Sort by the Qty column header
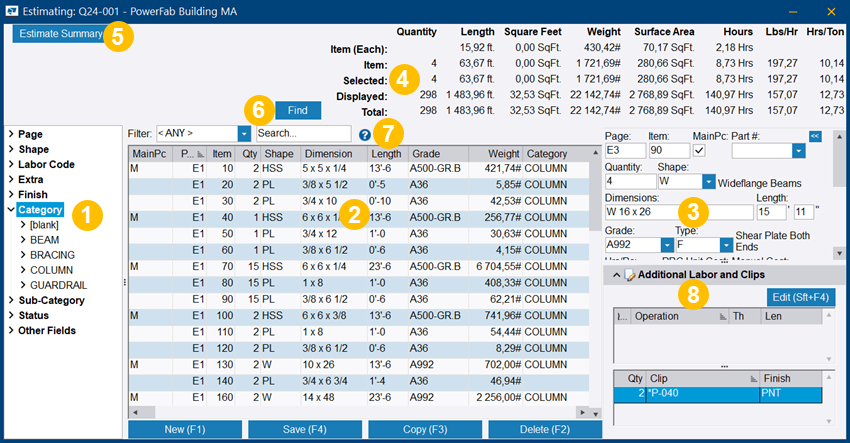This screenshot has width=850, height=443. pyautogui.click(x=249, y=154)
